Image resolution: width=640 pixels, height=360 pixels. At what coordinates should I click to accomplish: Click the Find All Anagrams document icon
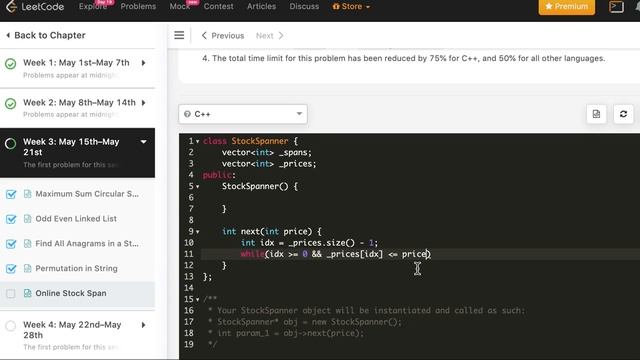click(x=27, y=244)
